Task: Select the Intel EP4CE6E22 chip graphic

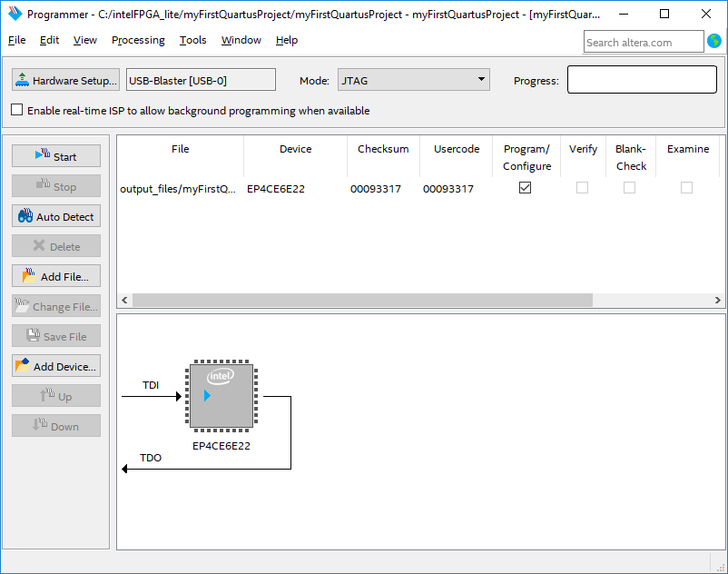Action: click(x=221, y=396)
